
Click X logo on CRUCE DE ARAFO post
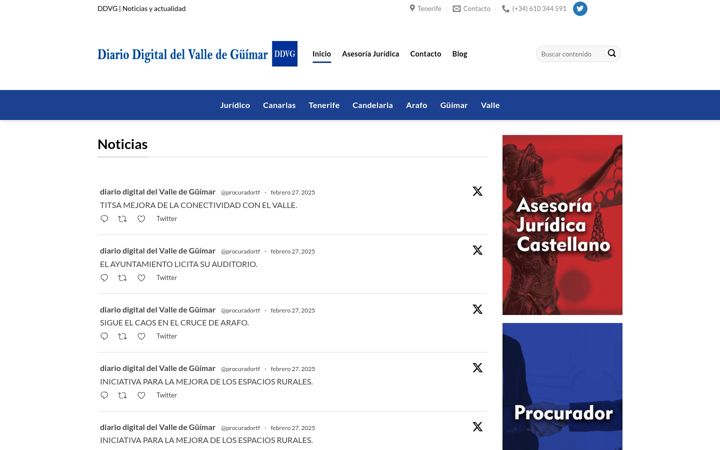[478, 309]
